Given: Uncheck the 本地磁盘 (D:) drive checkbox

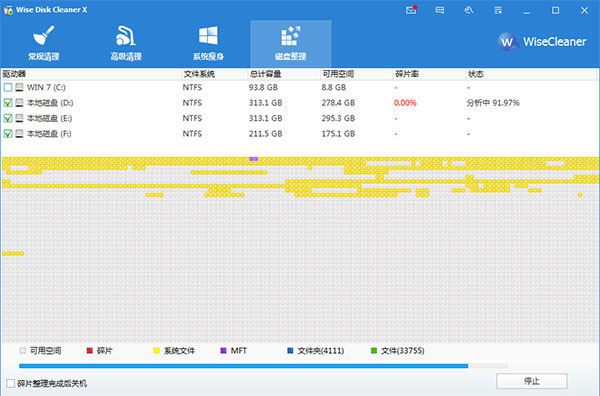Looking at the screenshot, I should (8, 103).
